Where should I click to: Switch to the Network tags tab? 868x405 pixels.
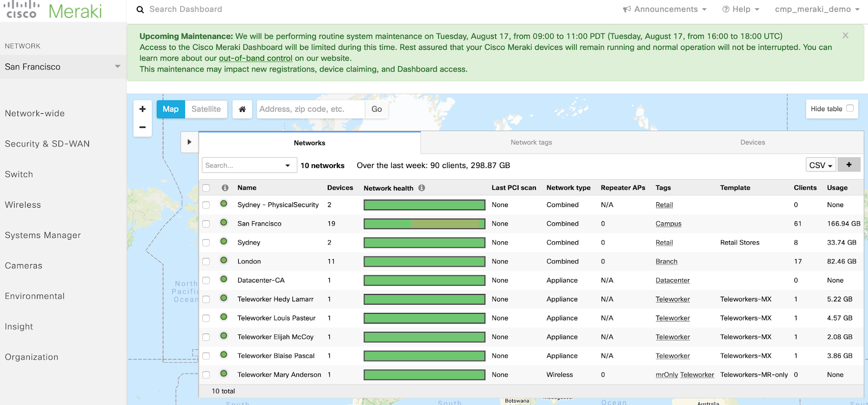tap(531, 143)
